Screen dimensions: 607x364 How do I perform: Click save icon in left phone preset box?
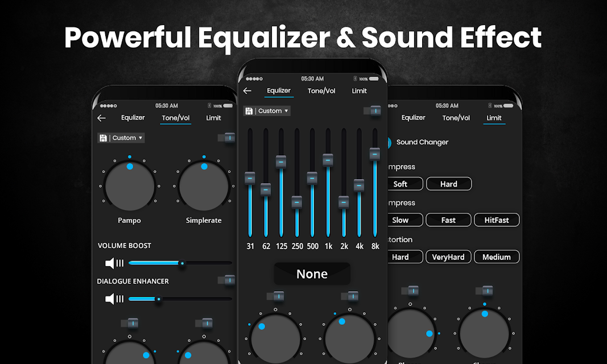103,138
